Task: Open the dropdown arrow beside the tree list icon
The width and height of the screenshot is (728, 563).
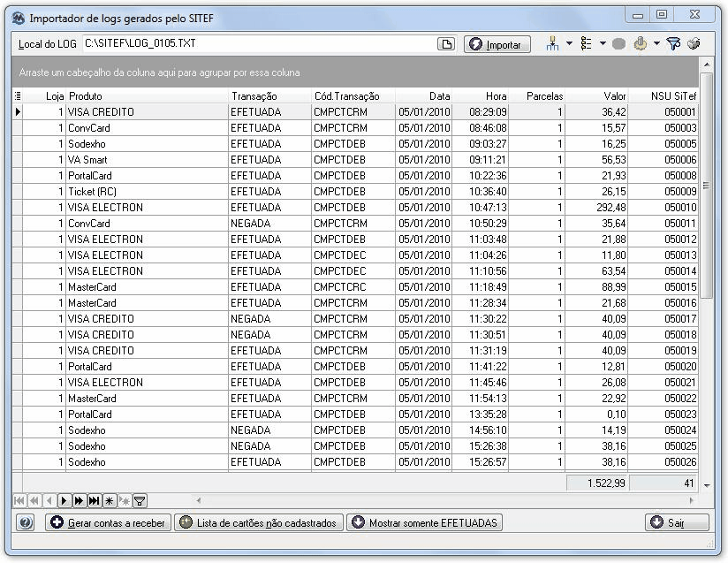Action: (603, 43)
